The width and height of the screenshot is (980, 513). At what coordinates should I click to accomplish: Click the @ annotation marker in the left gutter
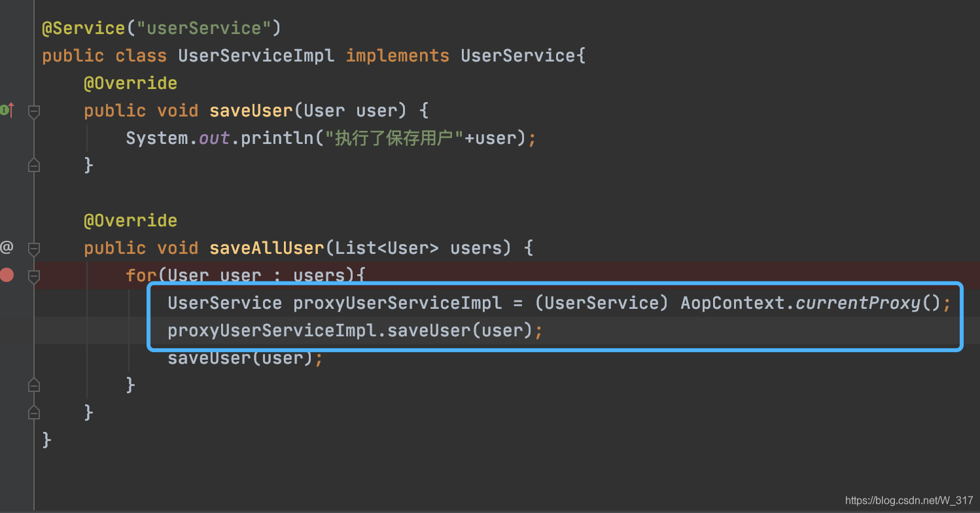coord(7,247)
